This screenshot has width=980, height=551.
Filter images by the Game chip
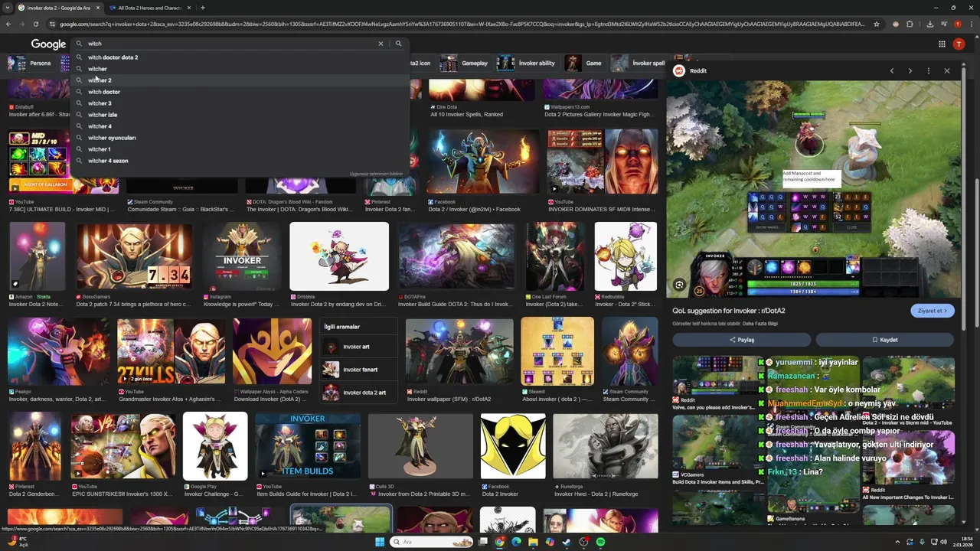click(585, 63)
